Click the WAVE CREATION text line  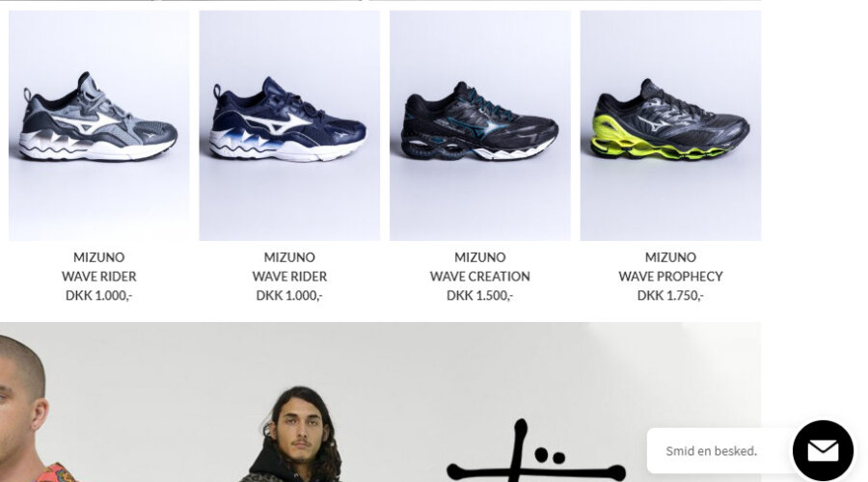(480, 276)
